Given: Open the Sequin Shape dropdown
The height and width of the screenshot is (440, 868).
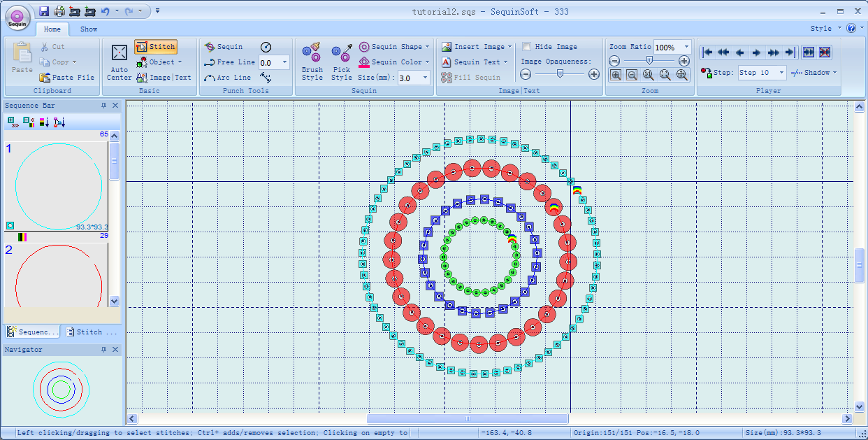Looking at the screenshot, I should [x=394, y=47].
